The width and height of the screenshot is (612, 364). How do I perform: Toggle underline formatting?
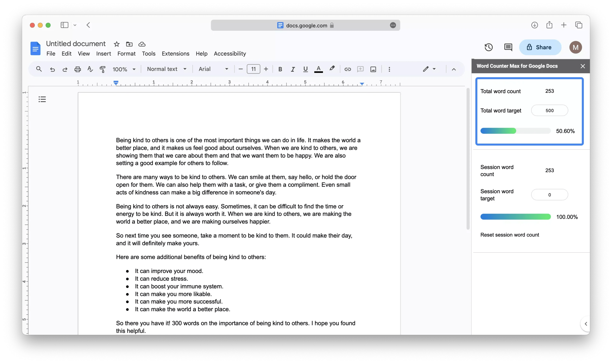(x=305, y=69)
